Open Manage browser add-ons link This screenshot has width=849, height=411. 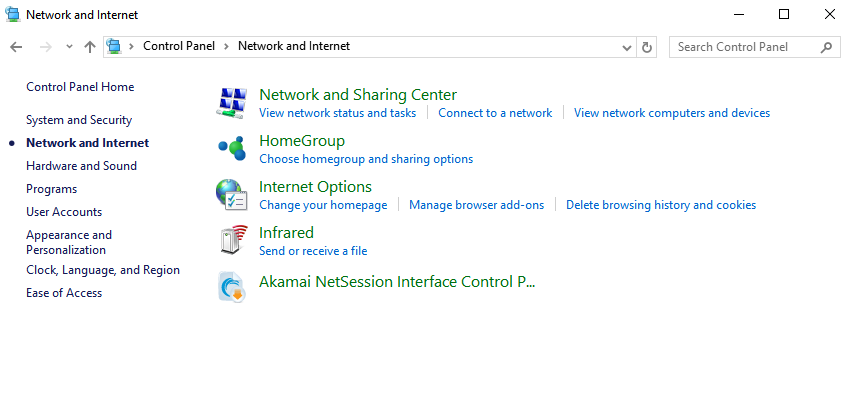476,205
